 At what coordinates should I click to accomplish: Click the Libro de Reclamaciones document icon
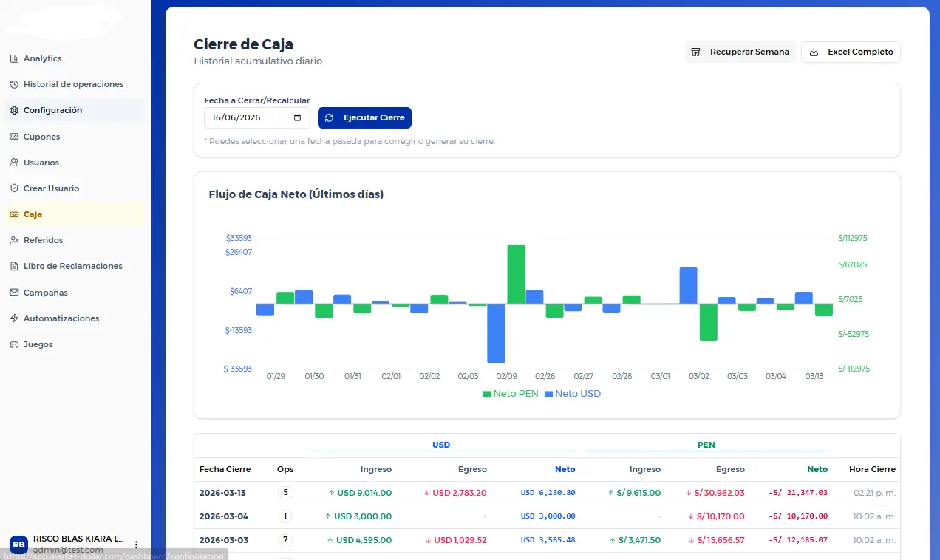tap(14, 266)
